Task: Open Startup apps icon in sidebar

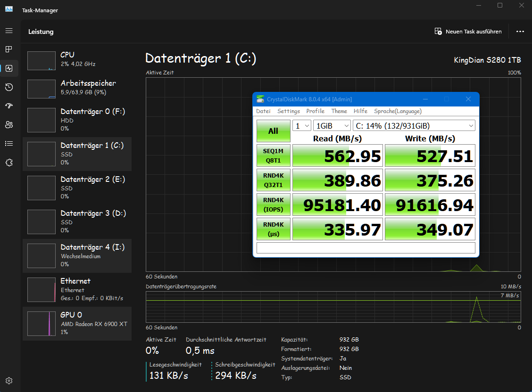Action: click(9, 106)
